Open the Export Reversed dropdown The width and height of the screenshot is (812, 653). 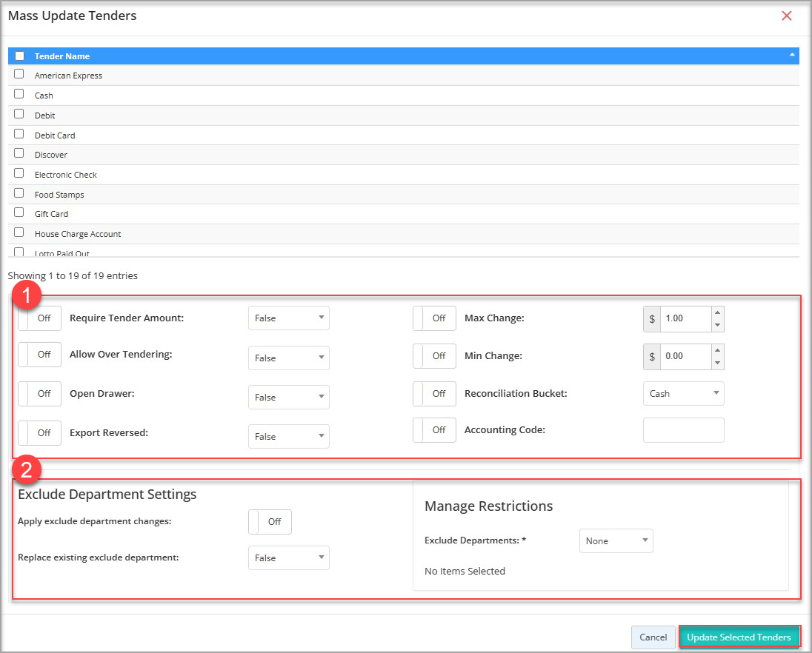[x=289, y=437]
